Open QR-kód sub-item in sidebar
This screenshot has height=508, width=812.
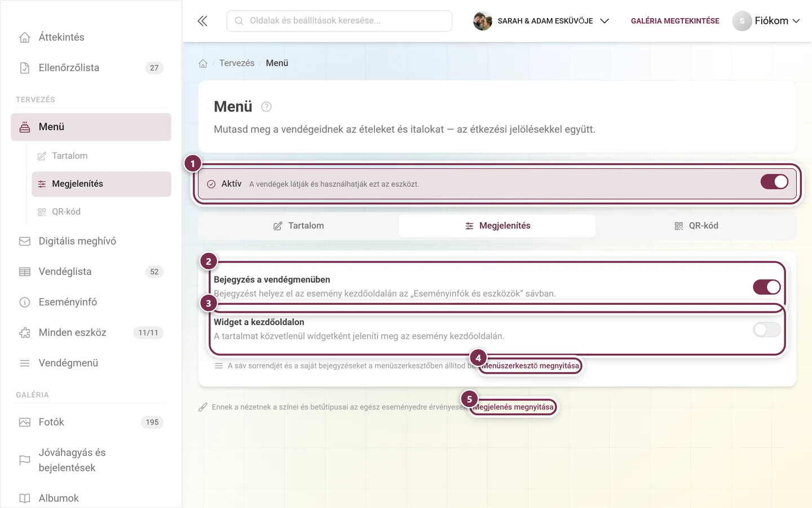click(x=101, y=212)
